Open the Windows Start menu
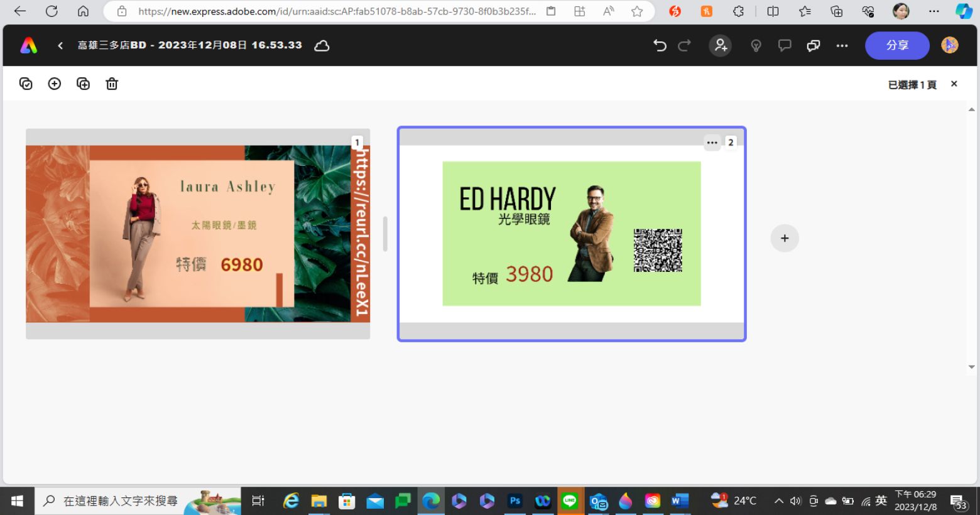Image resolution: width=980 pixels, height=515 pixels. click(x=17, y=501)
